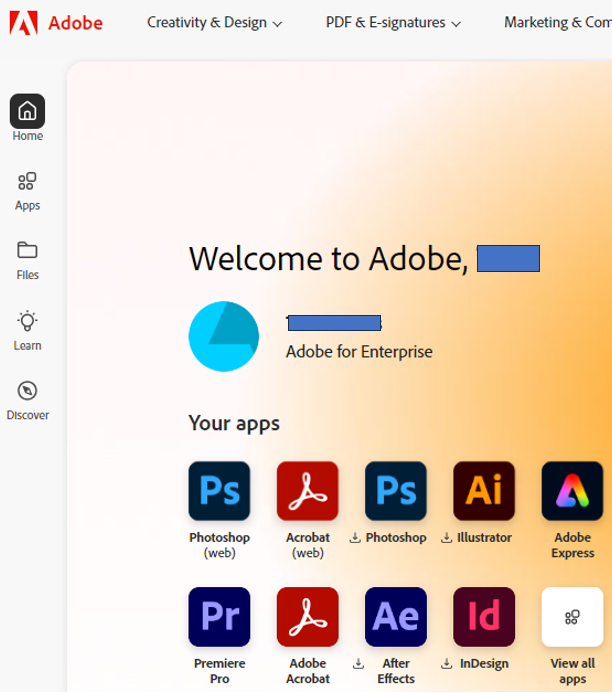Click the Adobe Express label text
Viewport: 612px width, 693px height.
click(x=573, y=545)
